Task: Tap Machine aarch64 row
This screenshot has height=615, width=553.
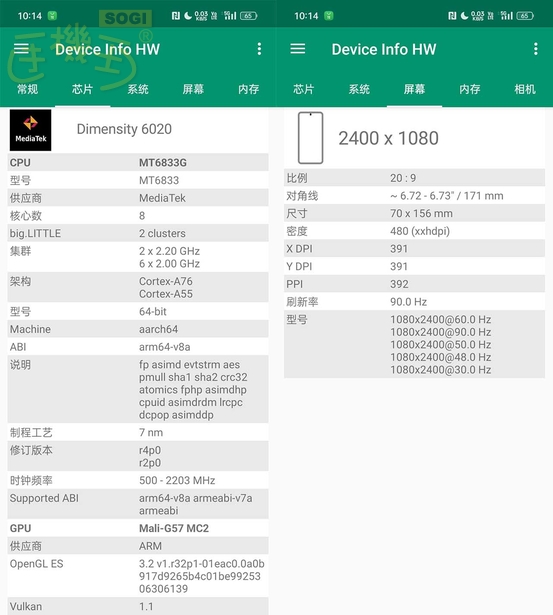Action: click(138, 329)
